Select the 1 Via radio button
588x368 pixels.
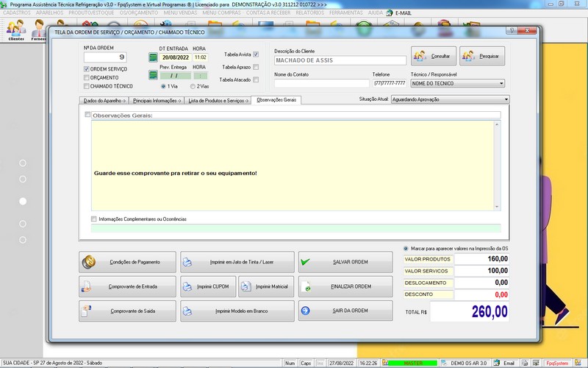tap(163, 86)
